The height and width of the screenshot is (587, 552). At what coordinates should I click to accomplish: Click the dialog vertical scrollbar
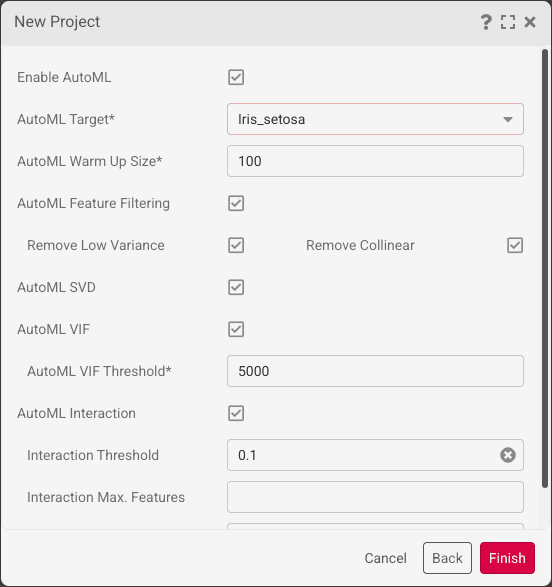(545, 268)
